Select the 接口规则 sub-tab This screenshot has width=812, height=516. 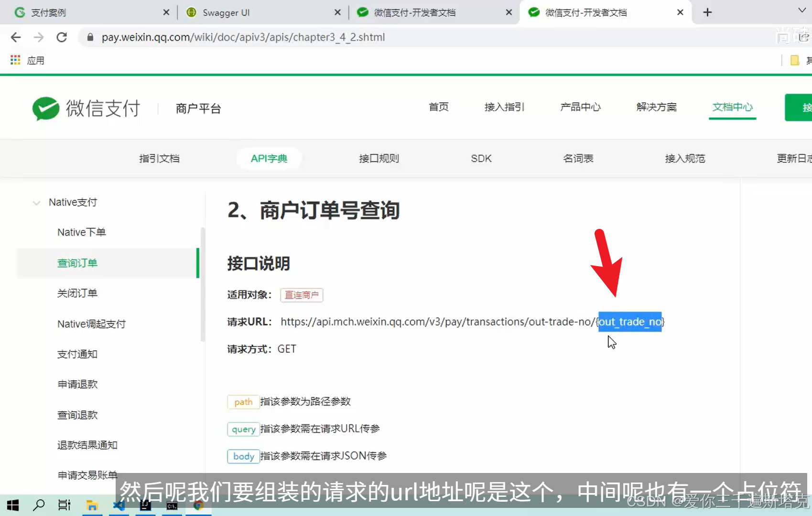(x=379, y=159)
